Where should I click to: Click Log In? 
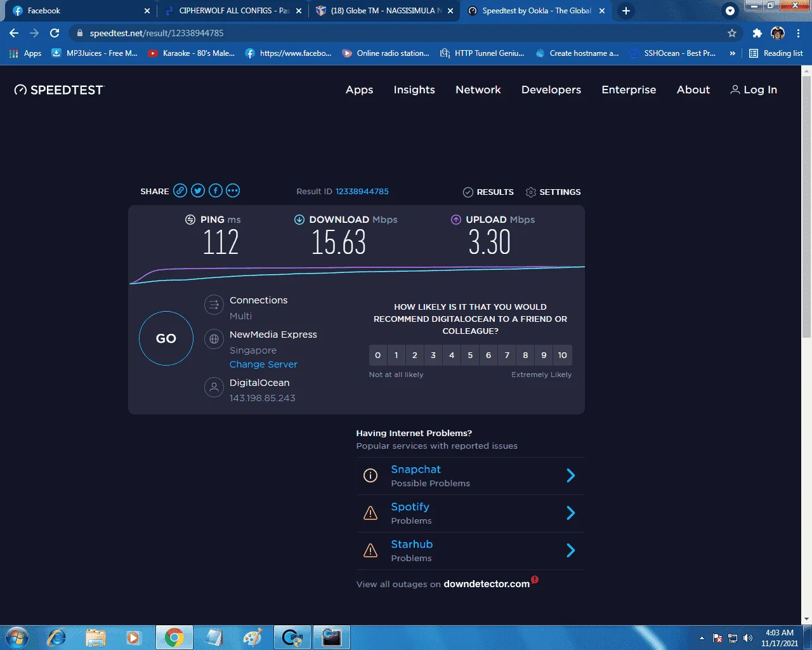(x=754, y=90)
